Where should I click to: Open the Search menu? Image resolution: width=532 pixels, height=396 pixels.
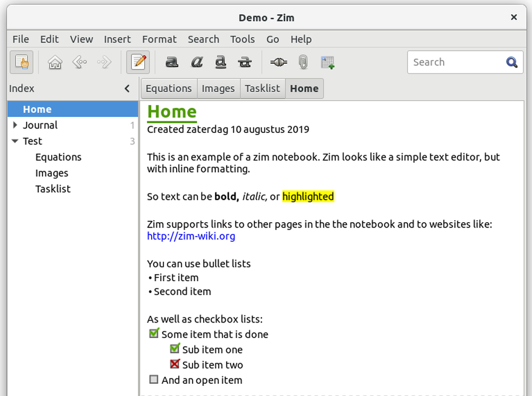click(x=204, y=39)
